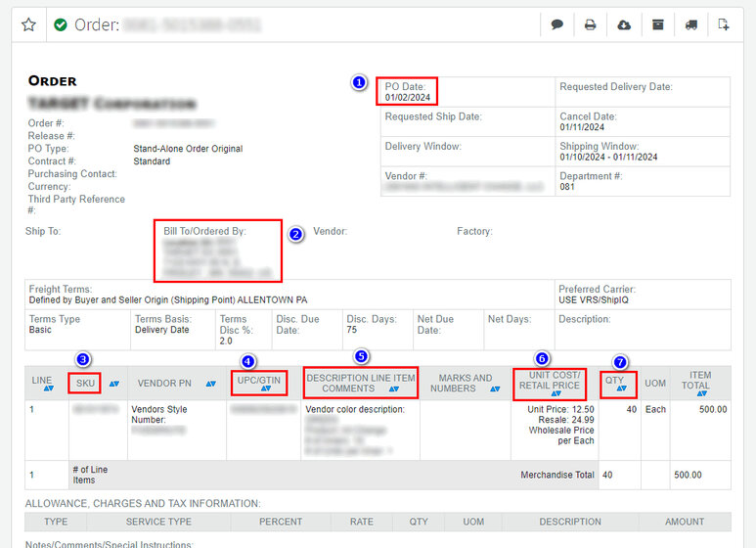The image size is (756, 548).
Task: Click the UOM column header in line items
Action: (x=655, y=384)
